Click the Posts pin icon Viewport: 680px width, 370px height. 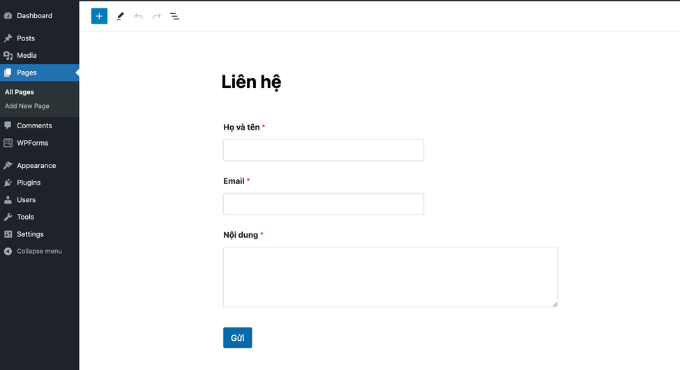point(8,38)
